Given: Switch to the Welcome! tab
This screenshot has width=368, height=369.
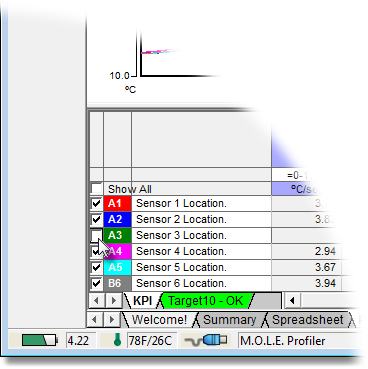Looking at the screenshot, I should pyautogui.click(x=159, y=320).
